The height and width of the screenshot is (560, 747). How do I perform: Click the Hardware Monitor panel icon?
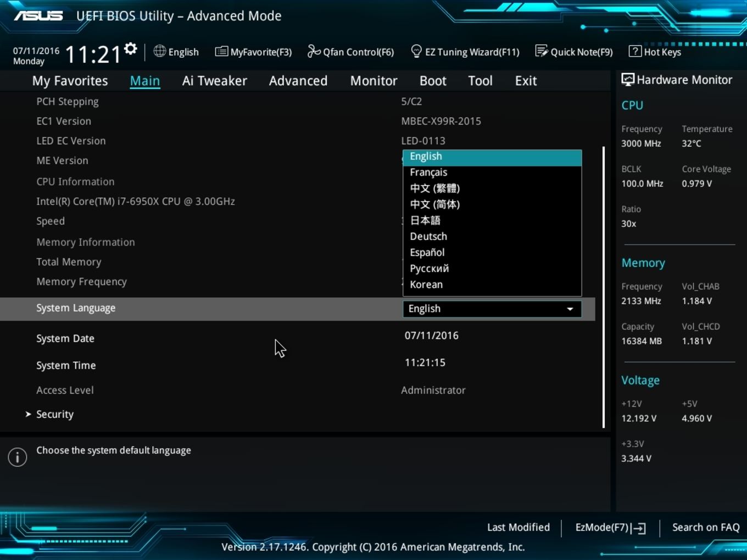(x=627, y=80)
